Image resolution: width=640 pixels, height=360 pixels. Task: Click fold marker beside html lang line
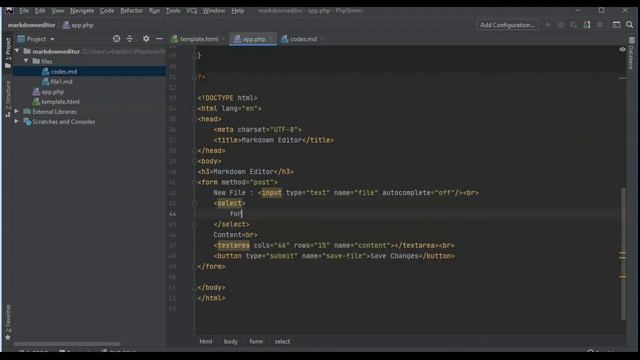point(194,109)
